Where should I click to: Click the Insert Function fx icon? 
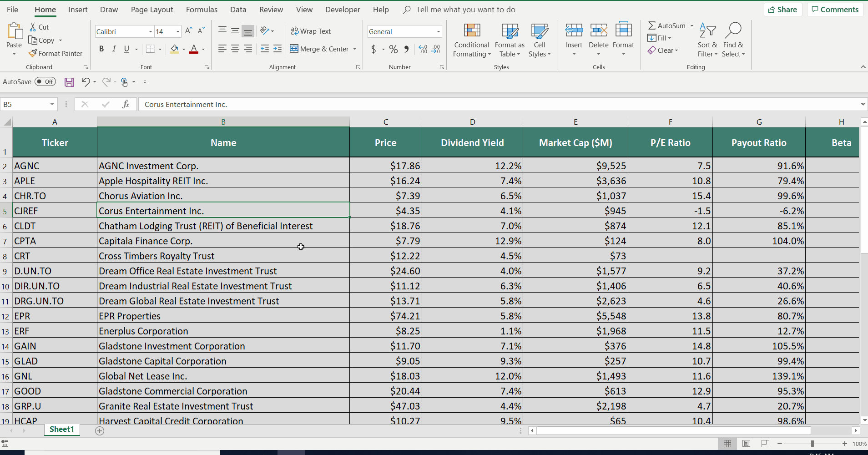[126, 104]
